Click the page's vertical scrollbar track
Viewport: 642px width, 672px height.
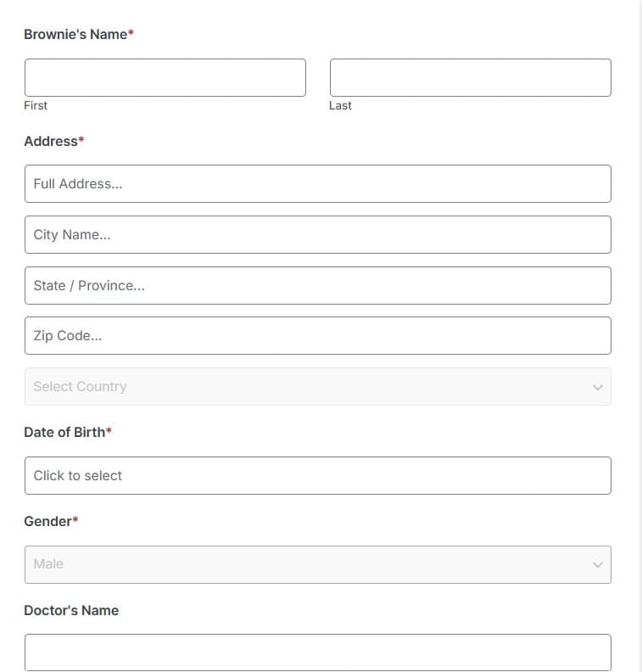tap(639, 336)
